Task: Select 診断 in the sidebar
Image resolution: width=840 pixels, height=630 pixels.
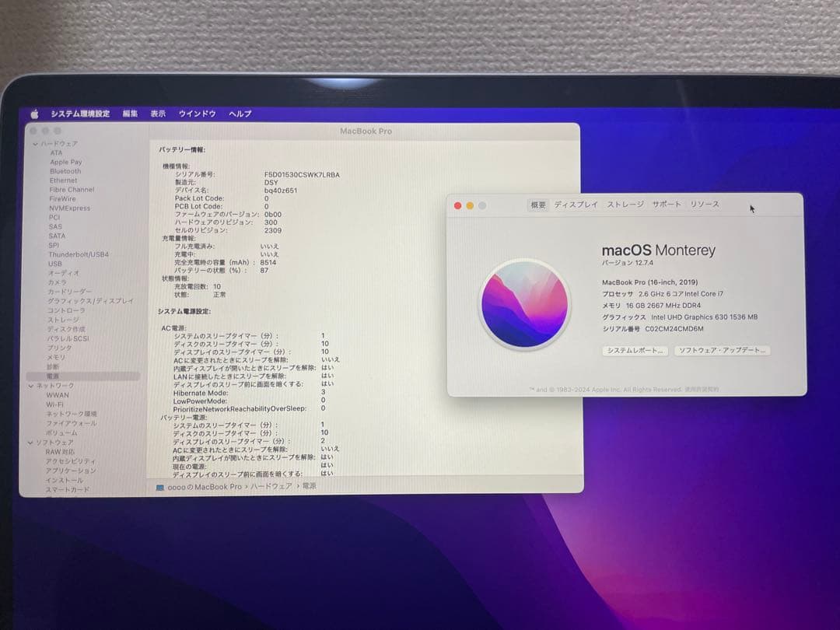Action: 53,367
